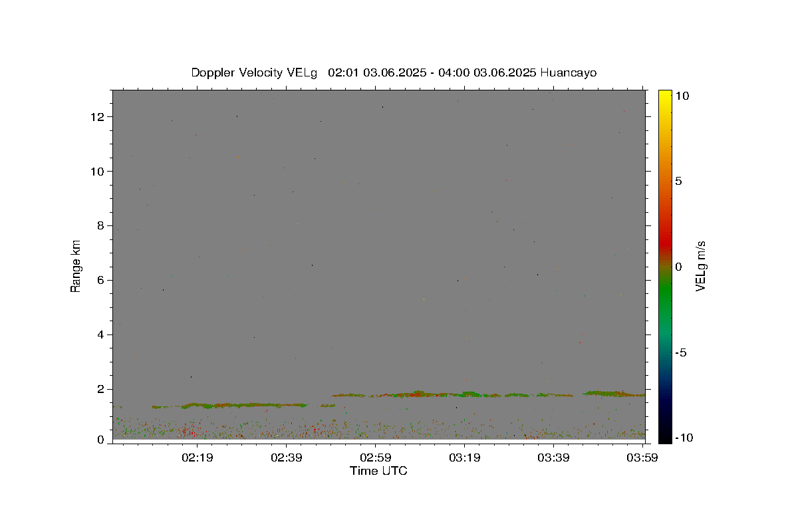
Task: Click the 'Range km' axis label
Action: tap(76, 266)
